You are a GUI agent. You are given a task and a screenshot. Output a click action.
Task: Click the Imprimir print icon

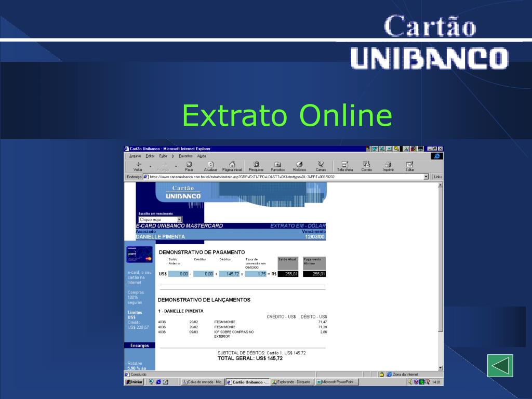pos(388,164)
